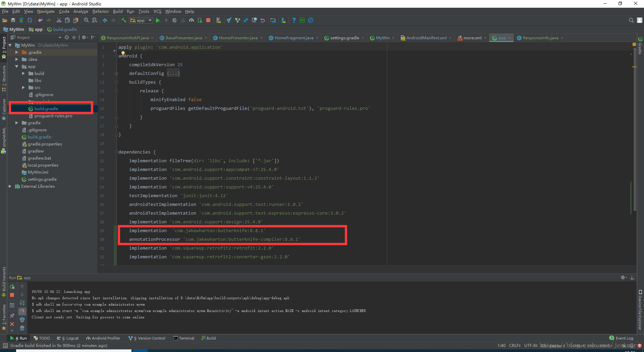Click the Navigate Back blue arrow

105,20
